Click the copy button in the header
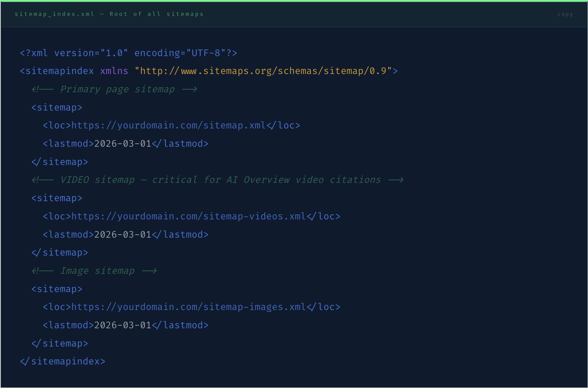The image size is (588, 389). pos(565,14)
